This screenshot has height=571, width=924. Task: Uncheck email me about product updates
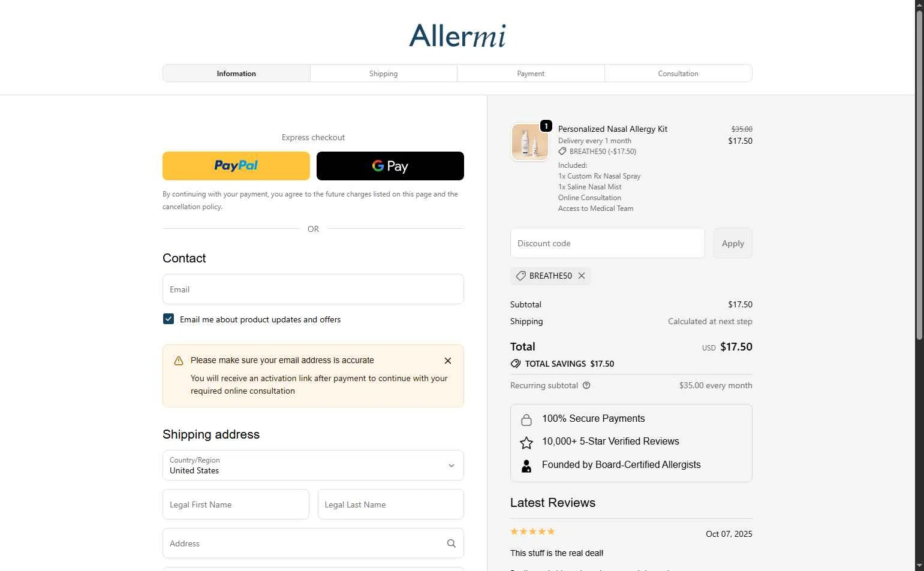point(168,319)
